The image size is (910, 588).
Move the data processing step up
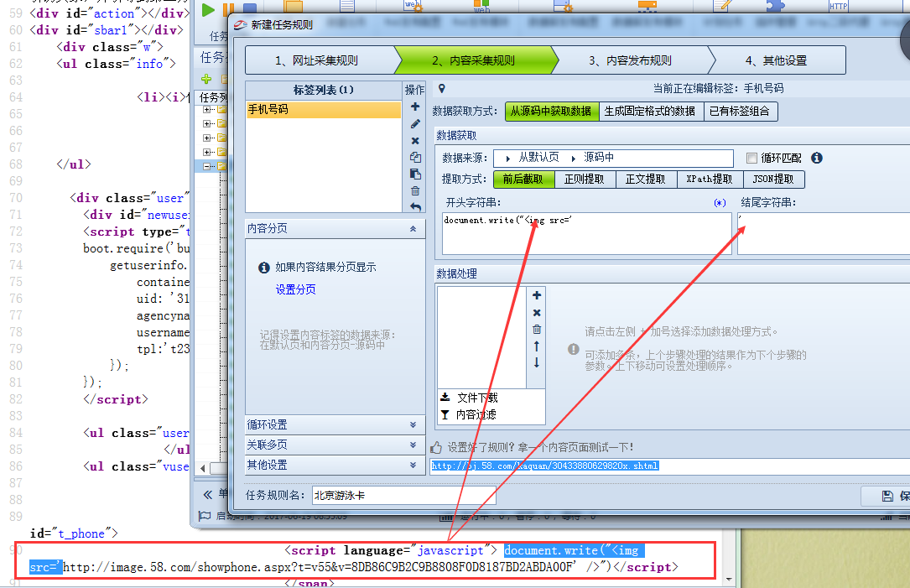point(536,346)
